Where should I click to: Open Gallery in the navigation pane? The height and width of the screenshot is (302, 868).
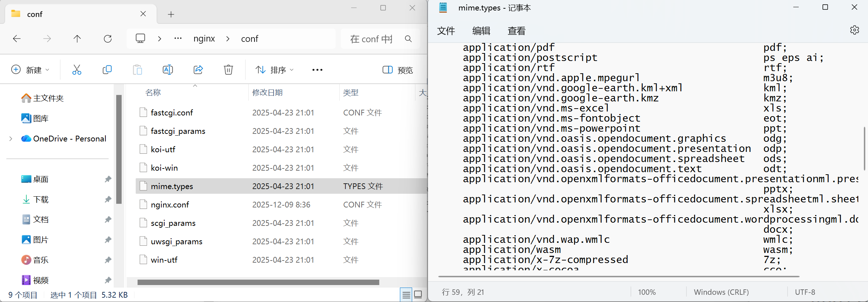point(35,118)
